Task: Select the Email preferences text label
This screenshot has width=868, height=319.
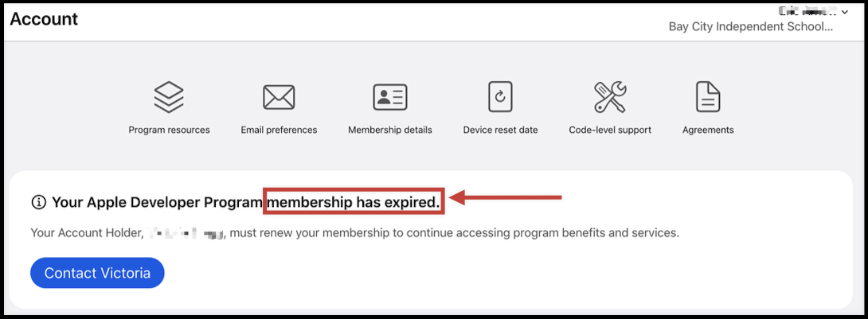Action: point(279,130)
